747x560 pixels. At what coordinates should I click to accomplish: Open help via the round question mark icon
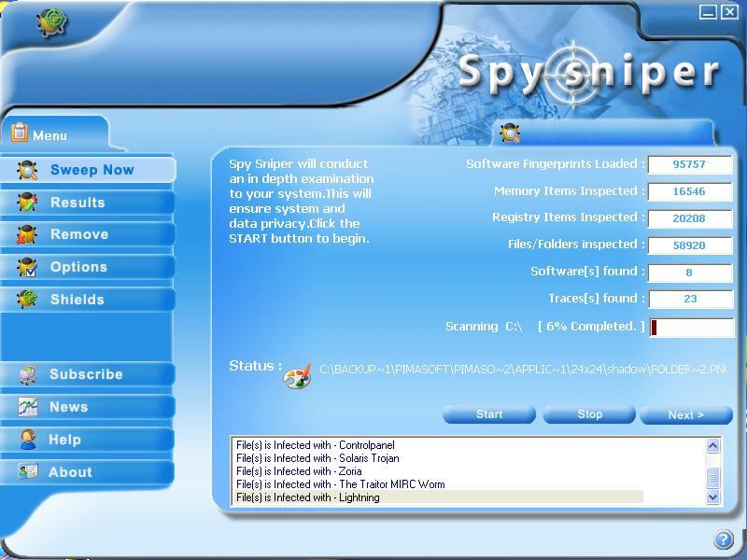(x=723, y=539)
